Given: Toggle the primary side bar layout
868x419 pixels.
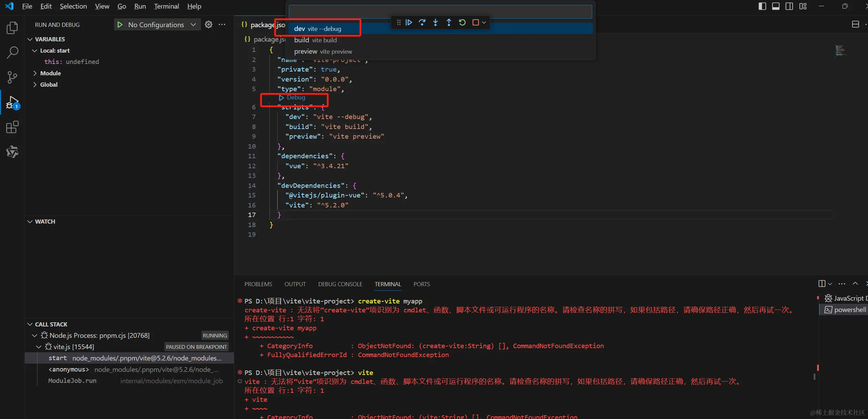Looking at the screenshot, I should [762, 6].
